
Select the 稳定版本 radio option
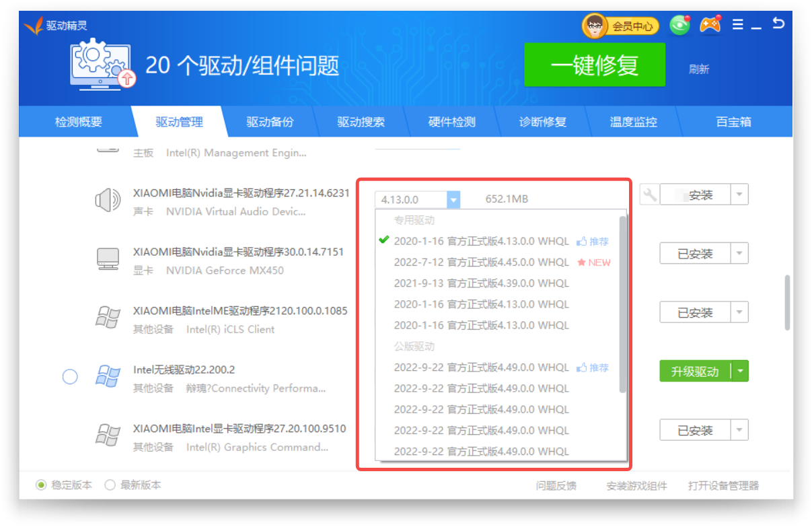click(x=41, y=485)
